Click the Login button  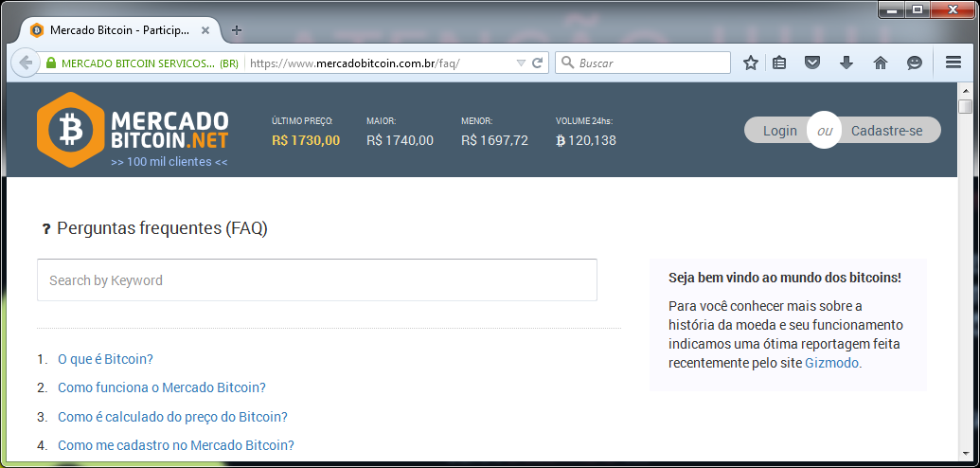click(x=779, y=131)
